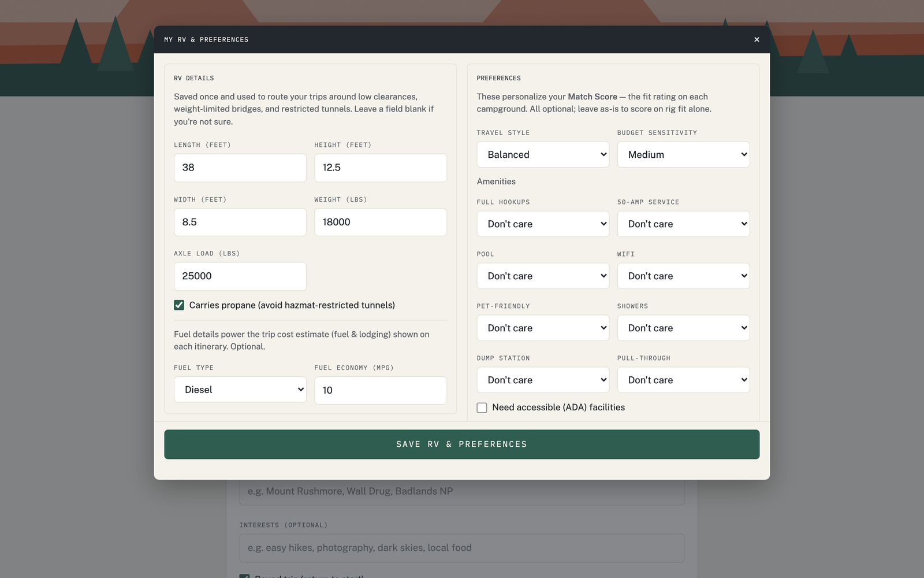
Task: Expand the 50-Amp Service dropdown
Action: coord(683,224)
